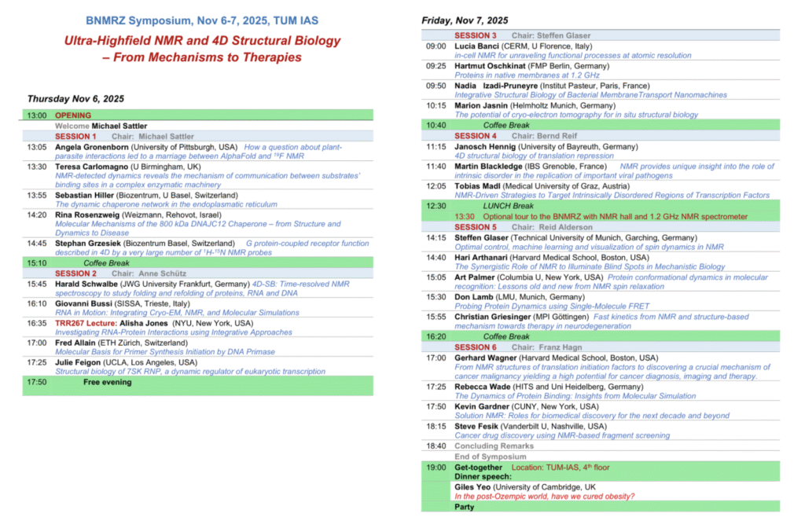Click the optional BNMRZ tour line at 13:30

click(x=601, y=216)
